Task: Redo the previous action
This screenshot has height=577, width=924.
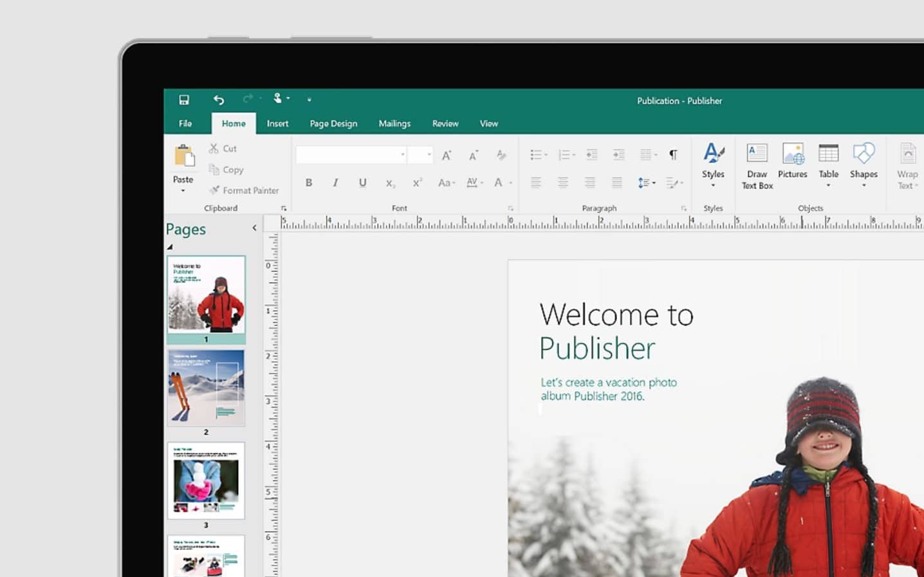Action: tap(248, 99)
